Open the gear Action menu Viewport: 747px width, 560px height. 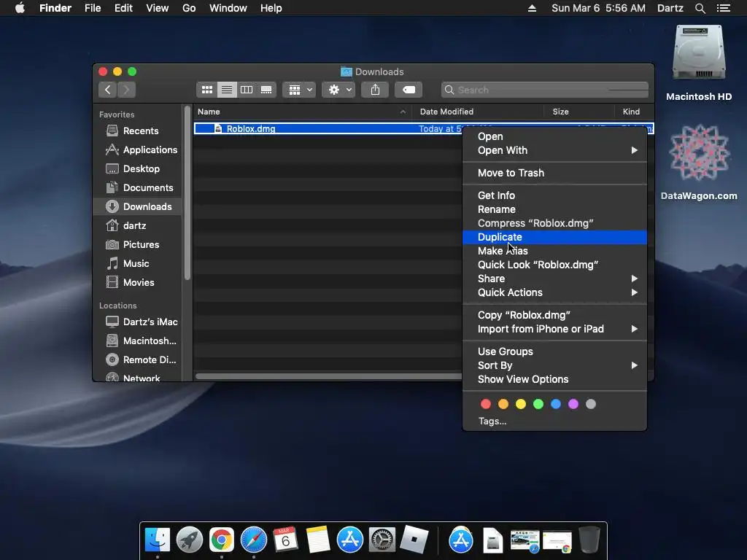click(x=338, y=90)
